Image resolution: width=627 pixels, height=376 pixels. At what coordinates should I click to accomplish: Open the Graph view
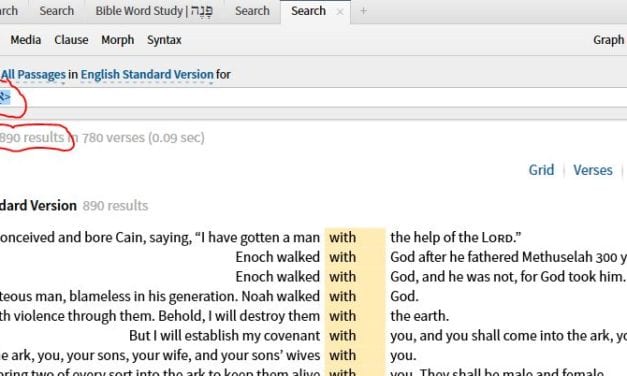coord(609,40)
